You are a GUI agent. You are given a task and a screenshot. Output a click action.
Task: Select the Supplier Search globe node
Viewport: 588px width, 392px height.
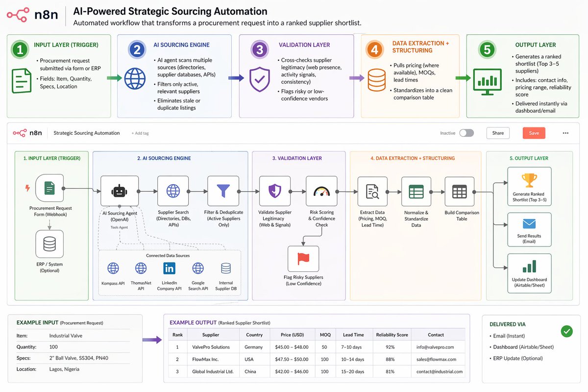tap(173, 191)
